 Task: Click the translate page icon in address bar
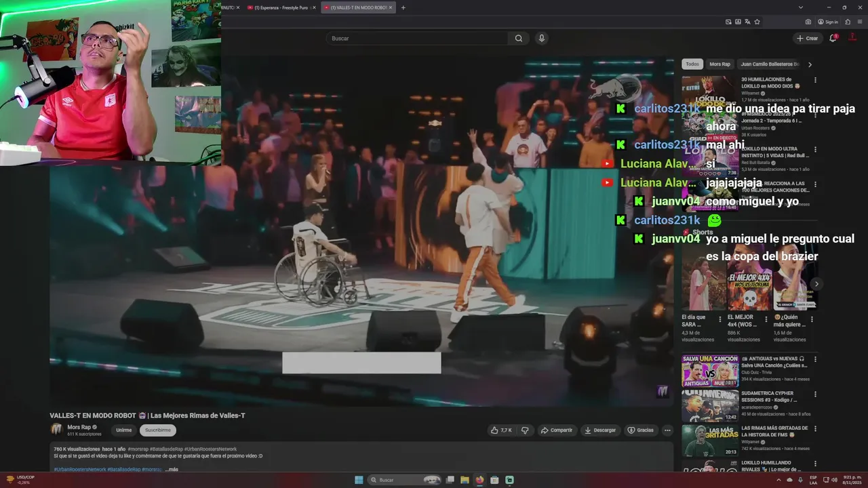tap(747, 22)
